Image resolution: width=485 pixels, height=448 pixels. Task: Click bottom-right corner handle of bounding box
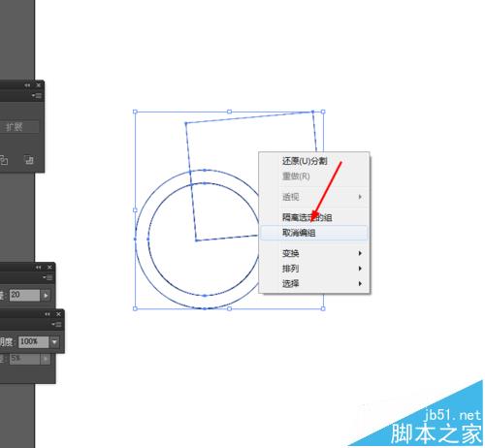click(323, 308)
